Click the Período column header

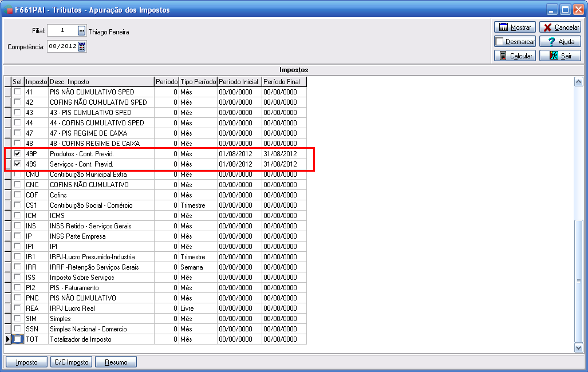167,82
